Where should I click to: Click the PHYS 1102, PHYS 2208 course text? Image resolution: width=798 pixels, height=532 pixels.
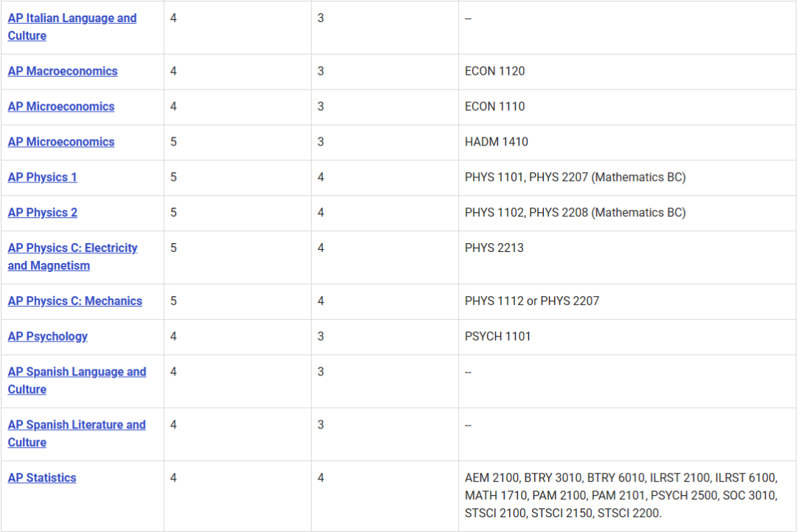coord(575,214)
